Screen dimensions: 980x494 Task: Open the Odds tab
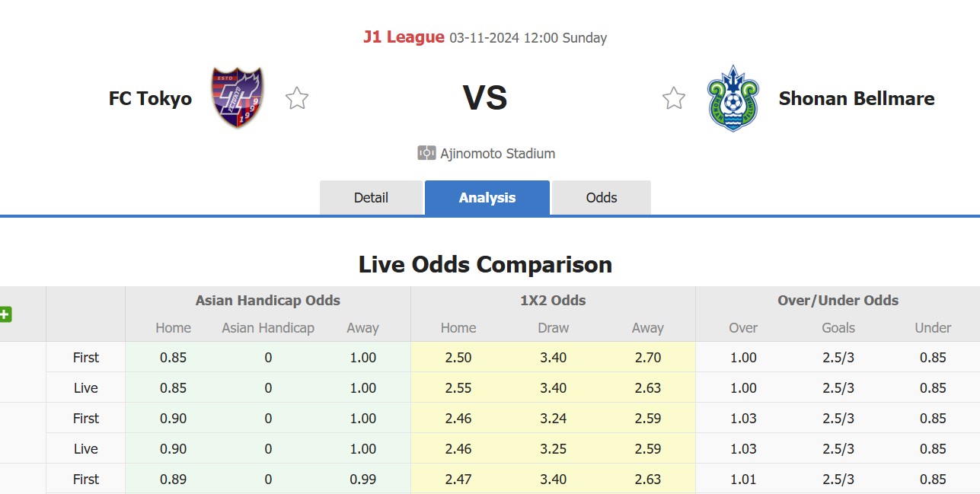coord(601,197)
